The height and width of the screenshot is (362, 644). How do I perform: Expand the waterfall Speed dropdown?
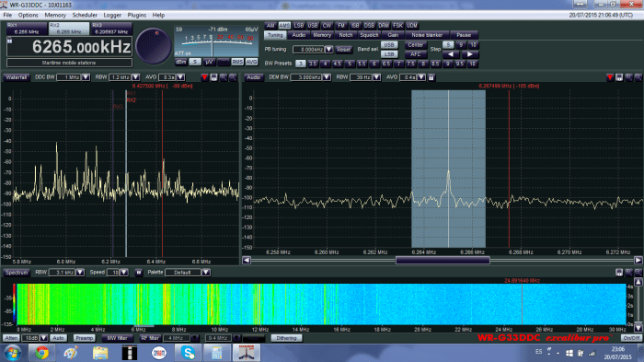124,273
